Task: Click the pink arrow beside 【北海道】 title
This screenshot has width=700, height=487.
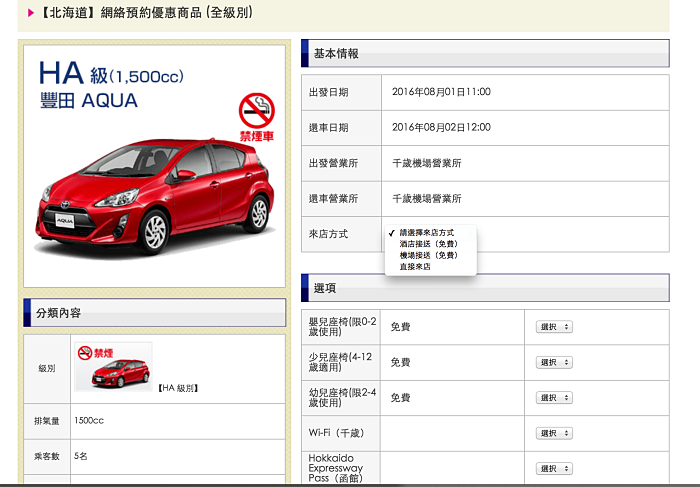Action: coord(31,12)
